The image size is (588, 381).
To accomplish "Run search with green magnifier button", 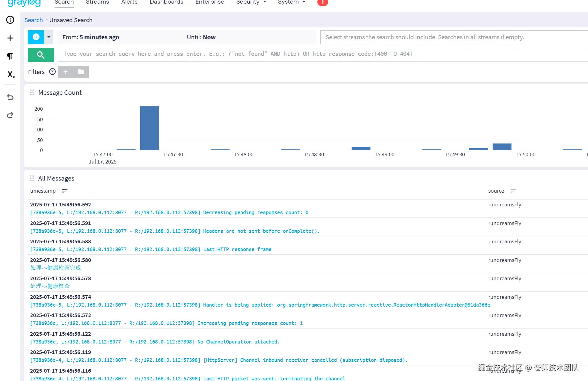I will click(x=41, y=55).
